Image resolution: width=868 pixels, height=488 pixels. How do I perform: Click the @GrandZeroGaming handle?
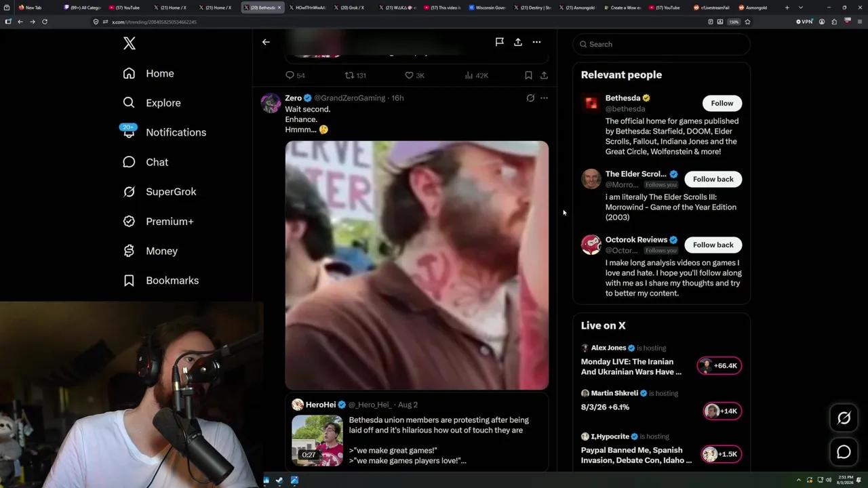(x=349, y=98)
